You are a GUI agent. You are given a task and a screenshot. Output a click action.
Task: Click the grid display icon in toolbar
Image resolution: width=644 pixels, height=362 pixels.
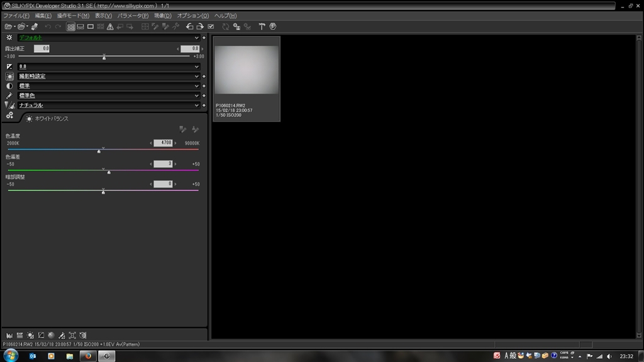(x=145, y=26)
